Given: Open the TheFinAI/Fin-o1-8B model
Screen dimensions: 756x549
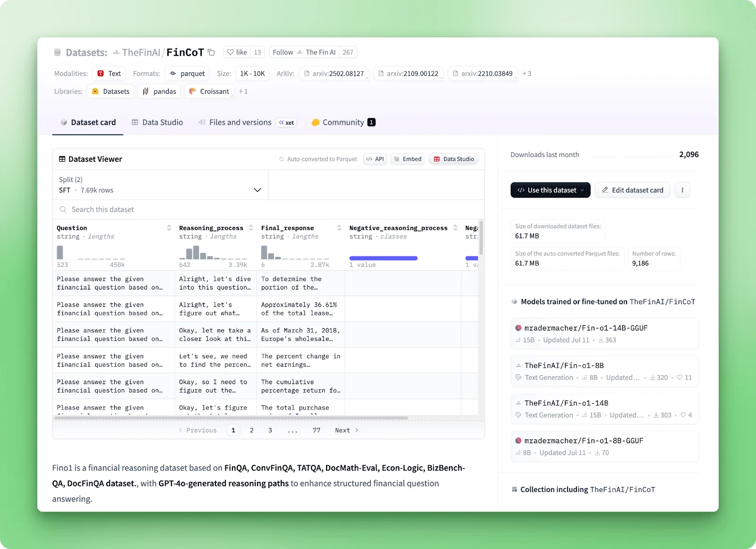Looking at the screenshot, I should (604, 371).
